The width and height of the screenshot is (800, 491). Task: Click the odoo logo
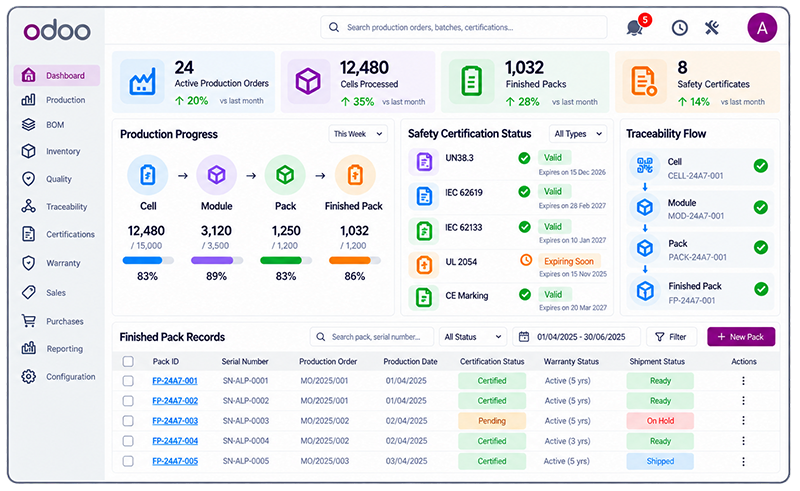point(57,30)
